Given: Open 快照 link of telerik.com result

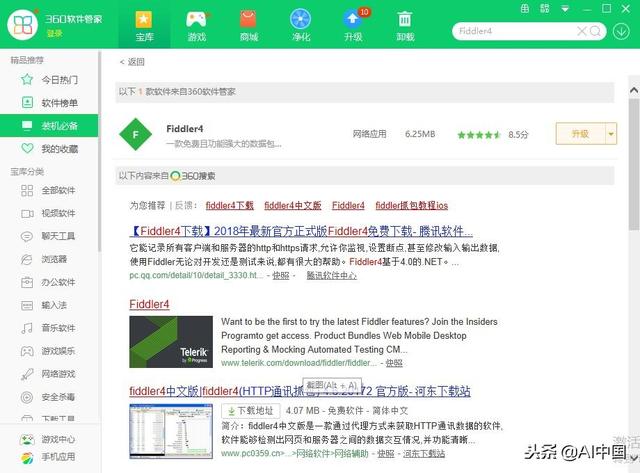Looking at the screenshot, I should (394, 363).
